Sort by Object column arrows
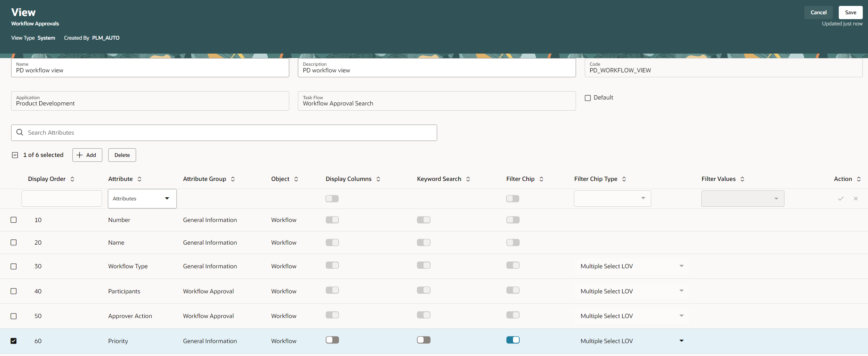The width and height of the screenshot is (868, 356). pos(296,179)
